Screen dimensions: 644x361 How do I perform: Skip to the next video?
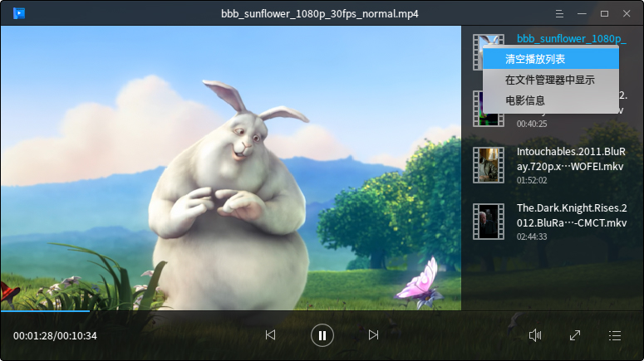(373, 335)
